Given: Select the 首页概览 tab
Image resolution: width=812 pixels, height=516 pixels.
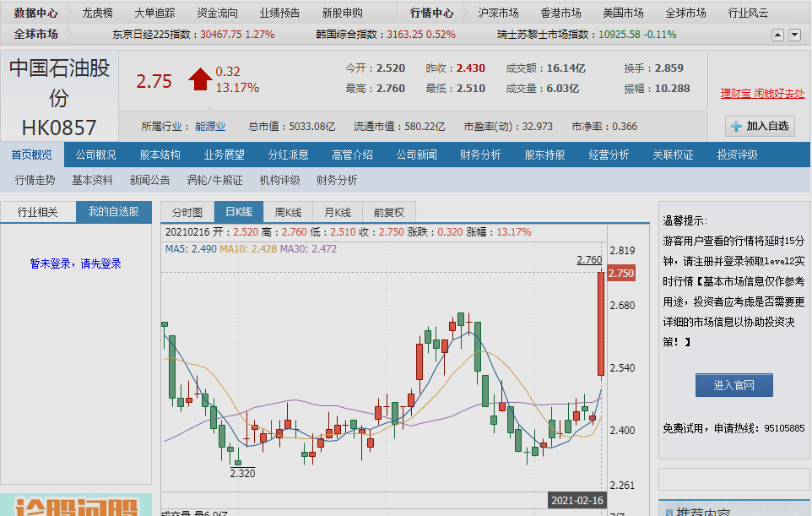Looking at the screenshot, I should (x=31, y=155).
